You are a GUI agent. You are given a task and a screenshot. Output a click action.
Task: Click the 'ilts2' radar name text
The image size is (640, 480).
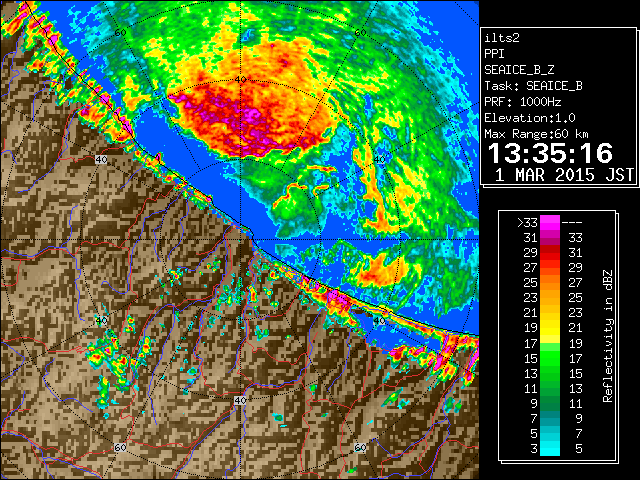(502, 38)
